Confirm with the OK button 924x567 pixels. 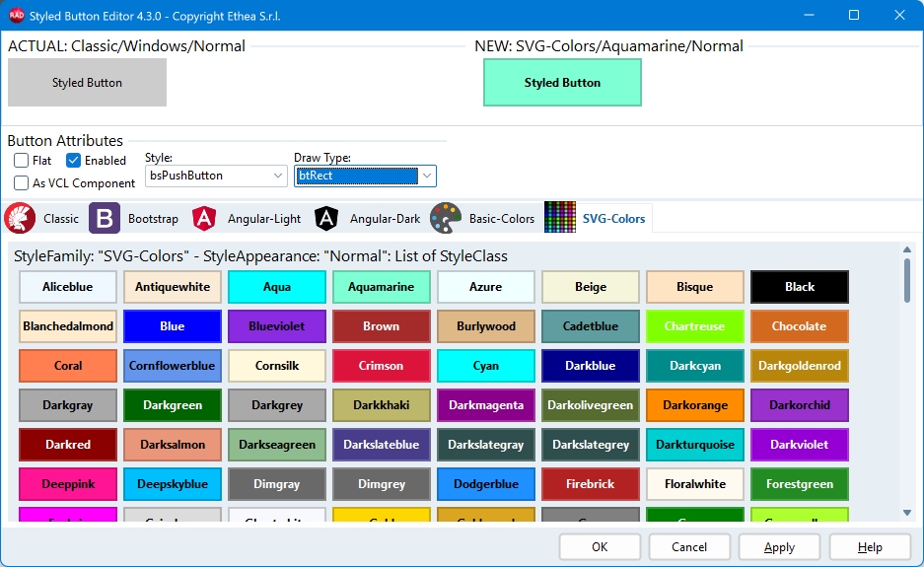[x=600, y=547]
